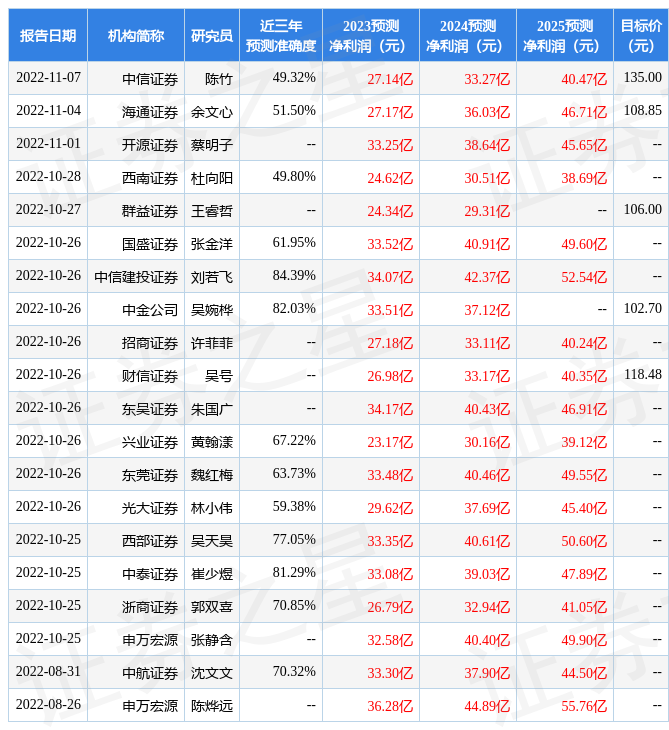Click the 机构简称 column header
This screenshot has width=669, height=730.
[x=136, y=35]
